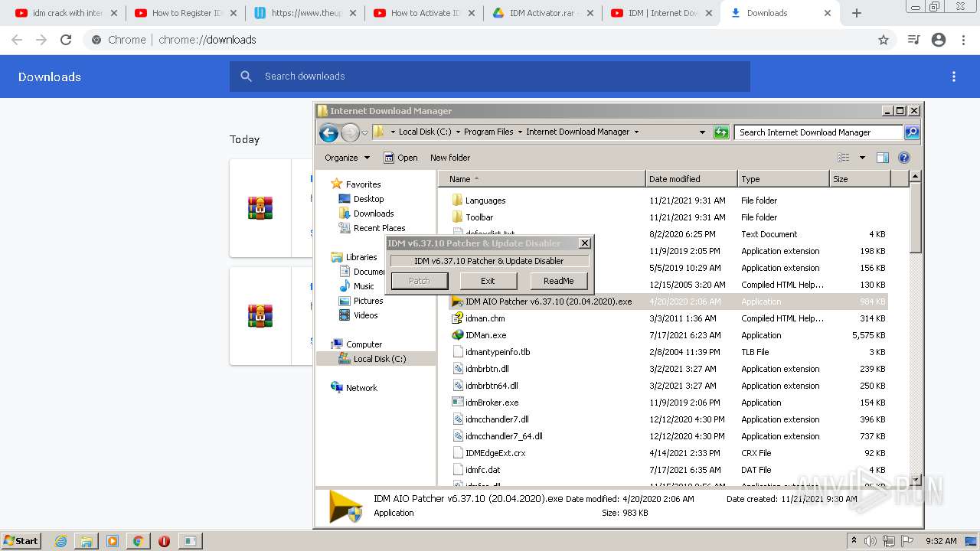The height and width of the screenshot is (551, 980).
Task: Select Network in navigation pane
Action: (361, 388)
